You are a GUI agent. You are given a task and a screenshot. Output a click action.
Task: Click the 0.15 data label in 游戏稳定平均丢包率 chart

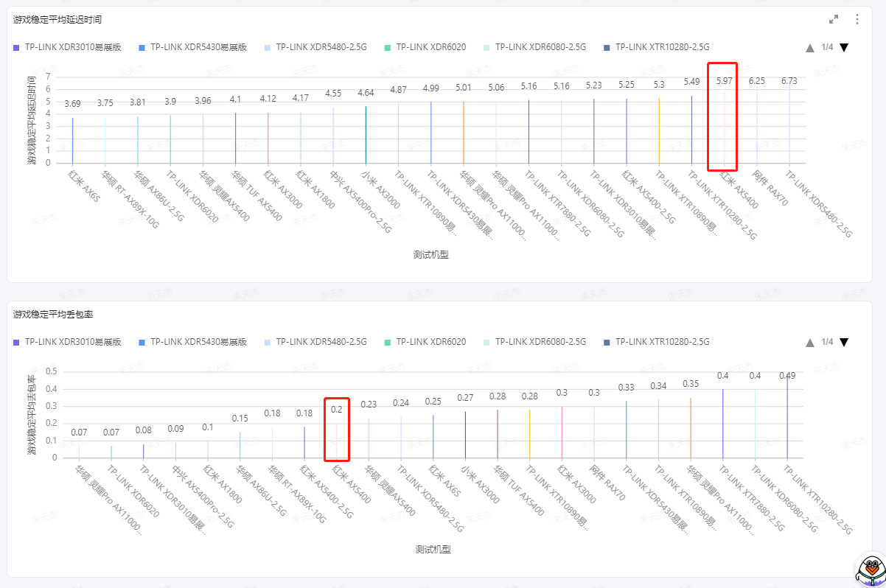240,418
